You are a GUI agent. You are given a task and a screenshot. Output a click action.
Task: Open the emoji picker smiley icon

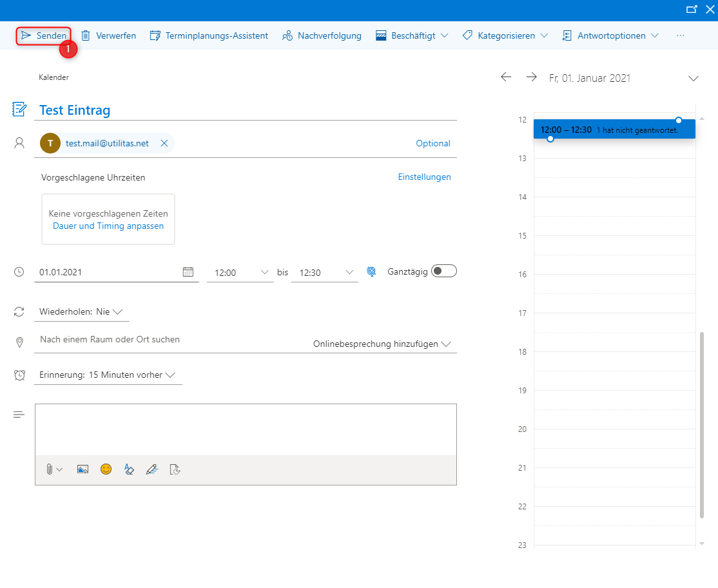106,469
